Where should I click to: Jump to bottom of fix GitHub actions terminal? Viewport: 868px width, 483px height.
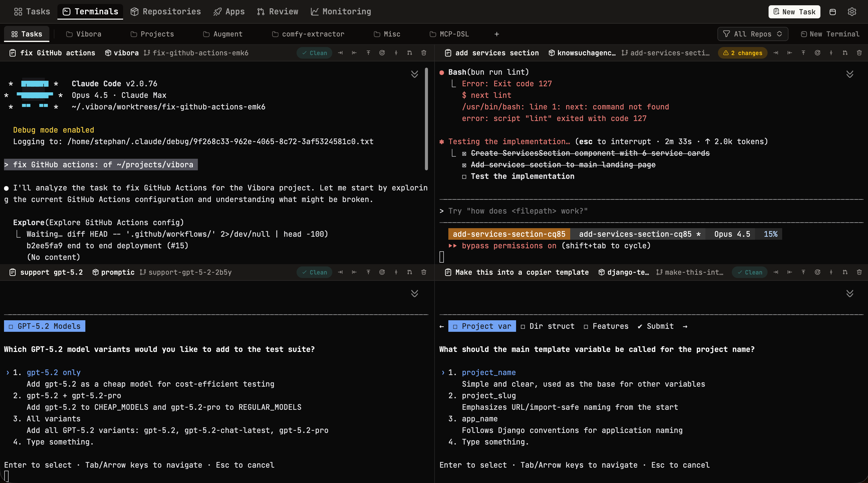point(414,74)
